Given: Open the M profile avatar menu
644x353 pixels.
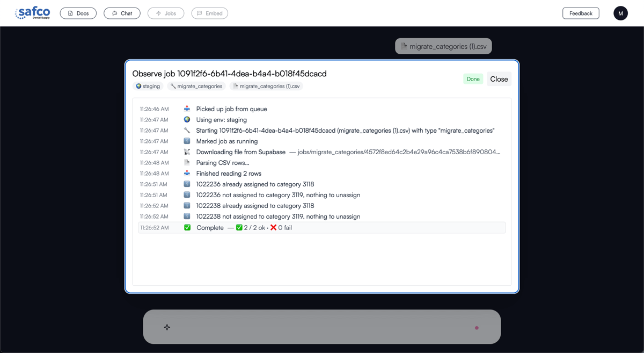Looking at the screenshot, I should tap(620, 13).
